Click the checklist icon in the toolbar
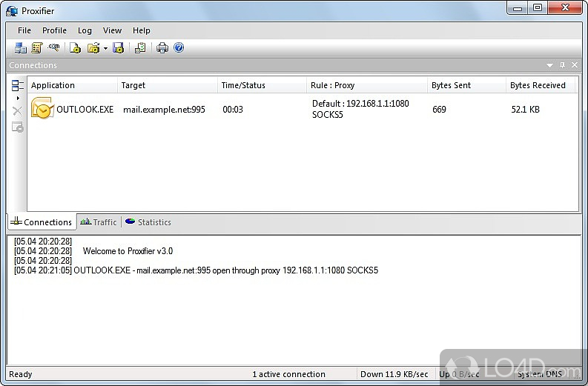 [x=140, y=48]
